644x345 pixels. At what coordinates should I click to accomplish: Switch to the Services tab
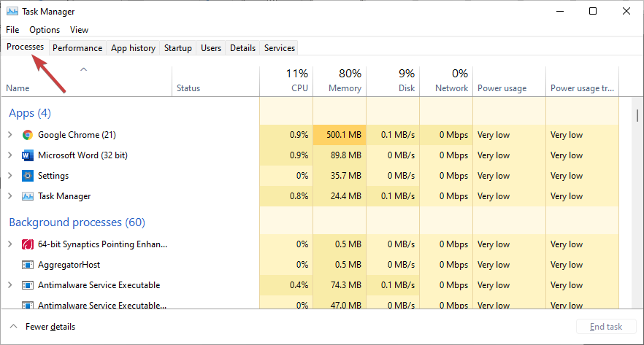tap(279, 48)
